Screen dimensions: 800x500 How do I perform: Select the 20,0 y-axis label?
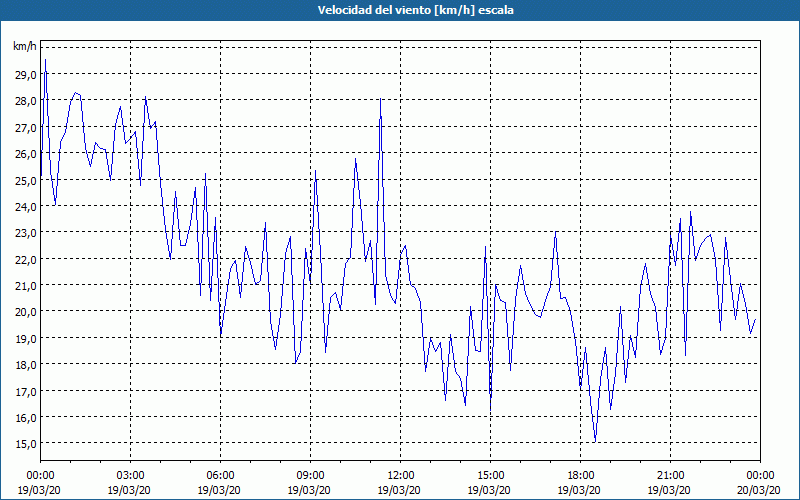coord(26,312)
